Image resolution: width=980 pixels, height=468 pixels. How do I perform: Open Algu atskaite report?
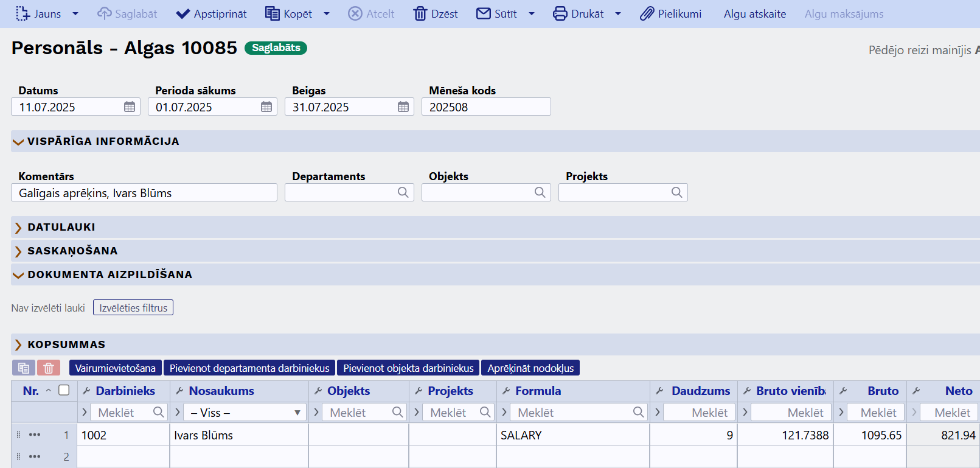point(755,13)
